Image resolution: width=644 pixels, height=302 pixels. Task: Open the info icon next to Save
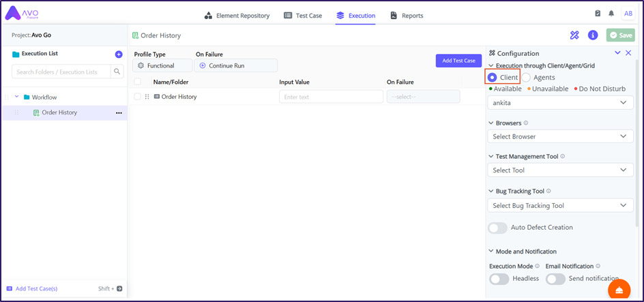(x=593, y=35)
